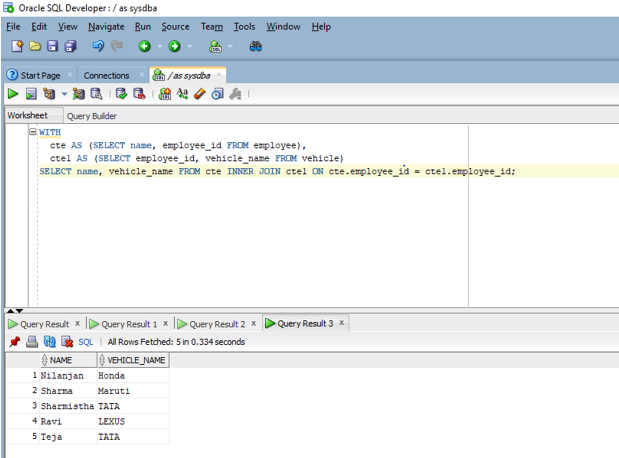Switch to the Query Result 1 tab
The image size is (619, 458).
point(129,324)
